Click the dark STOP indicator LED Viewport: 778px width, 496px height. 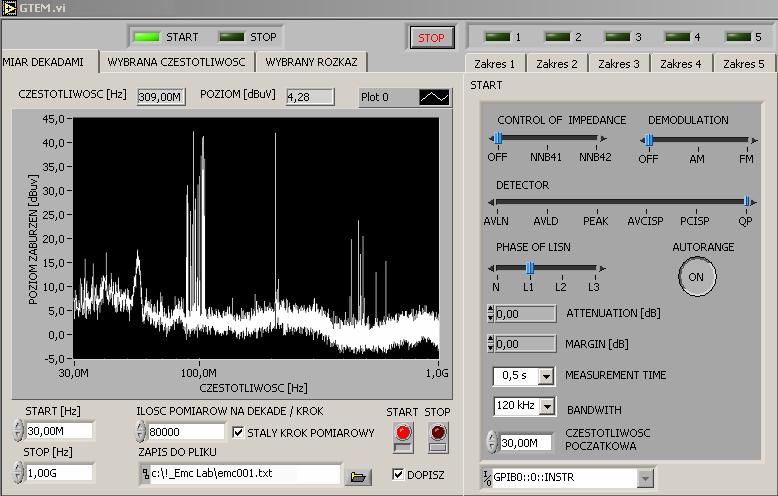point(231,37)
